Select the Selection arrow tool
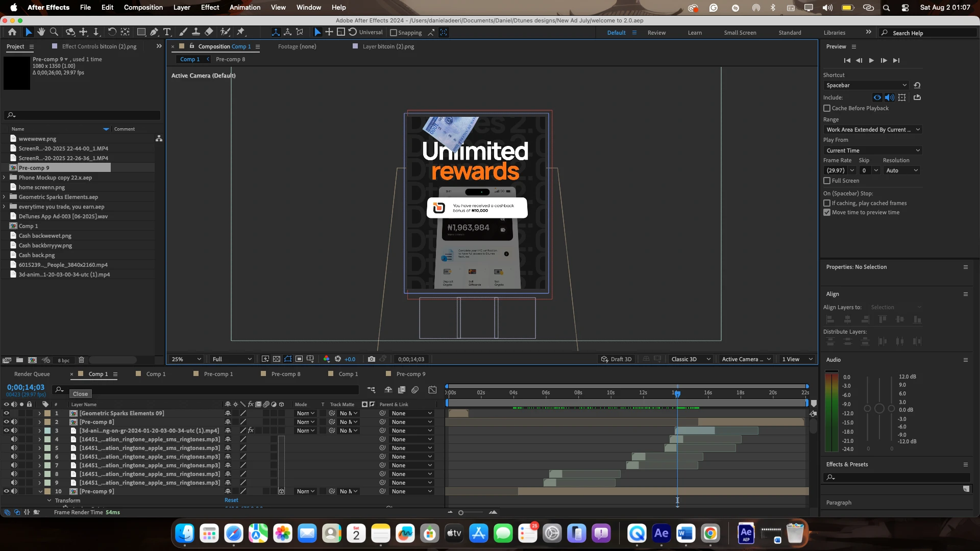980x551 pixels. 29,32
